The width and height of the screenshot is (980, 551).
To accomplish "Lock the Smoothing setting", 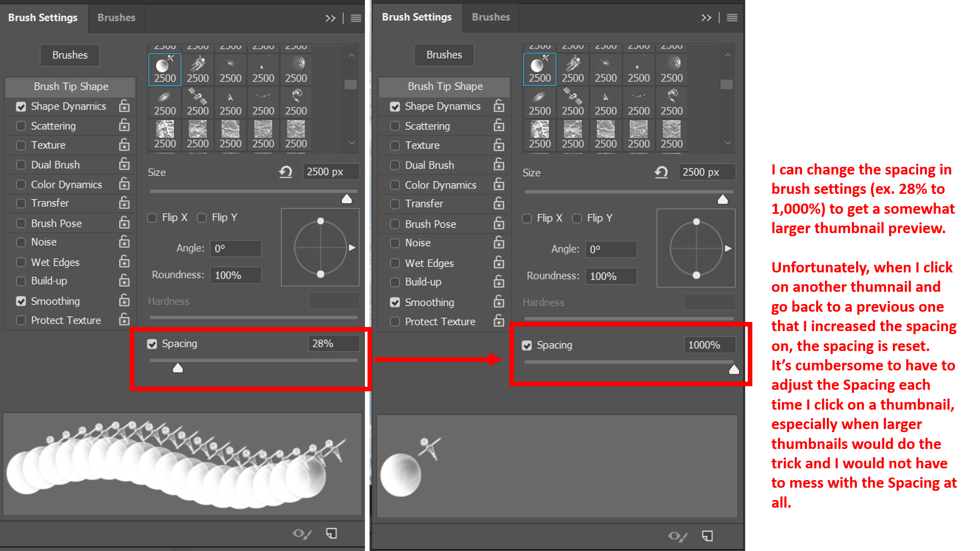I will pos(124,301).
